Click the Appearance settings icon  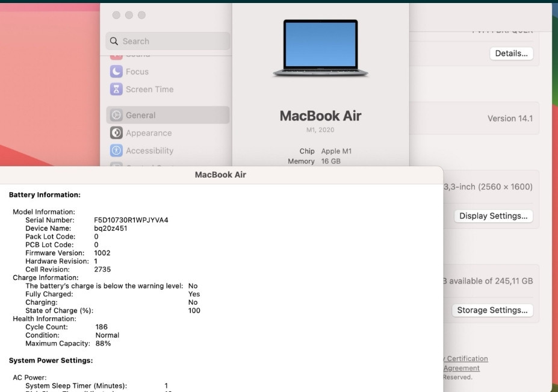coord(117,132)
